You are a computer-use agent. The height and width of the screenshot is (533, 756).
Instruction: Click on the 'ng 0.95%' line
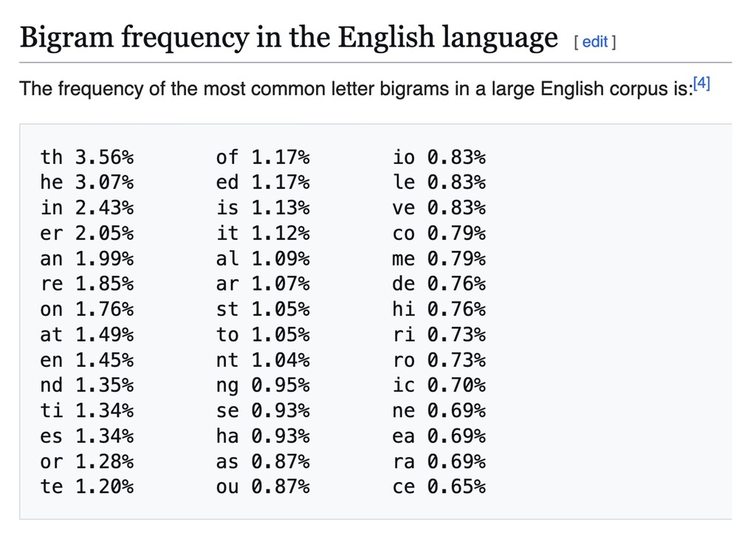click(x=263, y=385)
